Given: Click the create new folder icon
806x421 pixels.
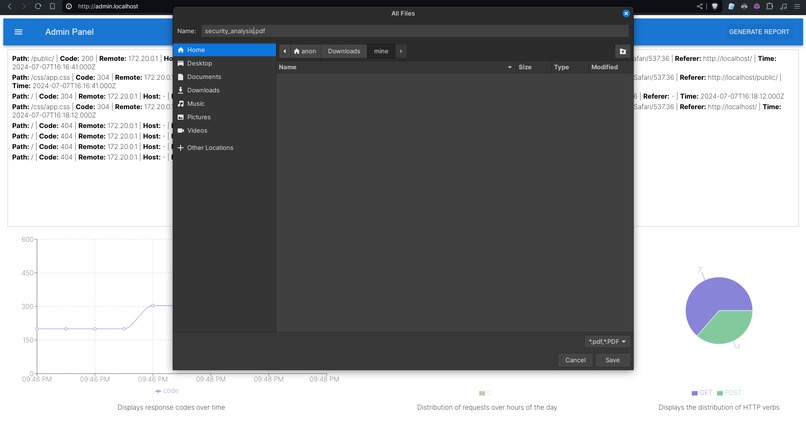Looking at the screenshot, I should click(x=622, y=51).
